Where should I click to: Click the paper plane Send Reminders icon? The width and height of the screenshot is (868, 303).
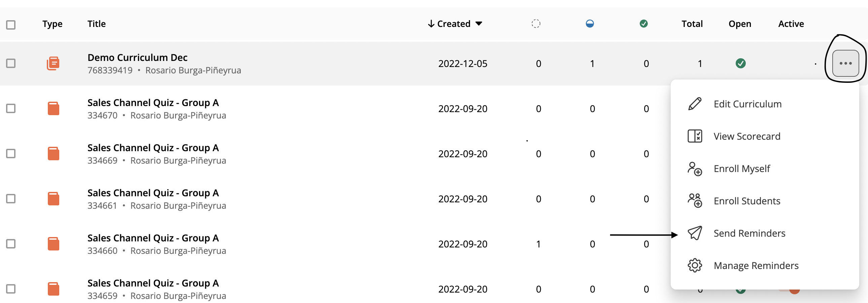[x=695, y=233]
